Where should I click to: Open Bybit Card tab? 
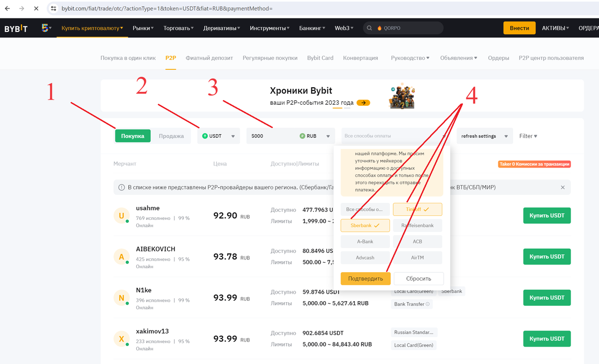tap(320, 58)
